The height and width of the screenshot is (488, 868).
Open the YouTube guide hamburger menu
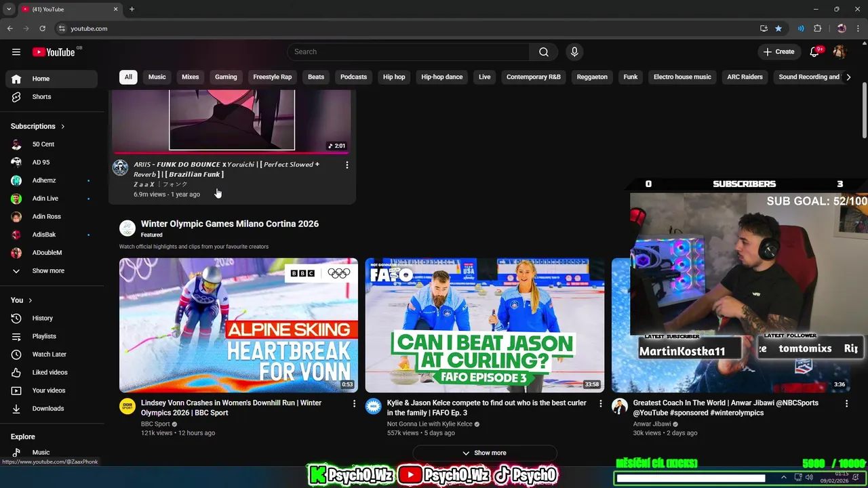tap(16, 52)
